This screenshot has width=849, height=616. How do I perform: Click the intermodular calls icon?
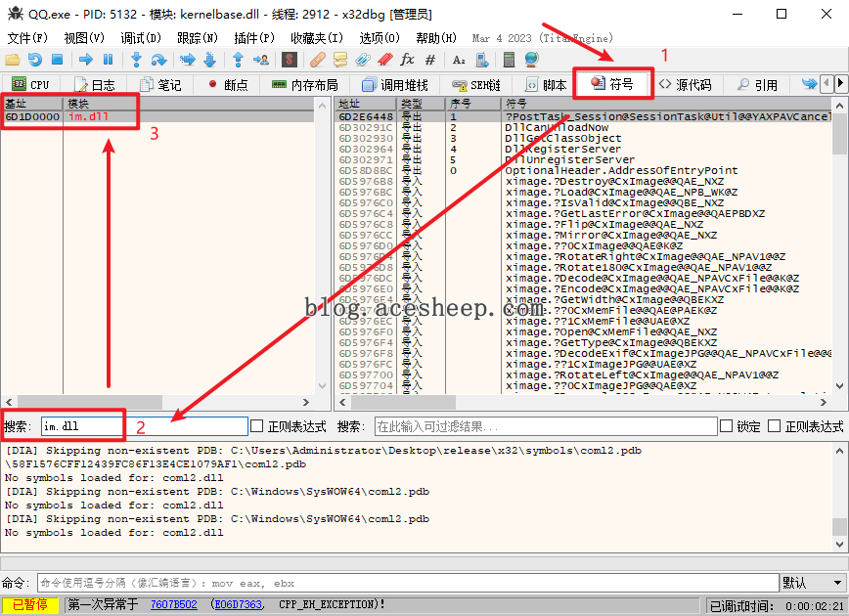pyautogui.click(x=482, y=60)
